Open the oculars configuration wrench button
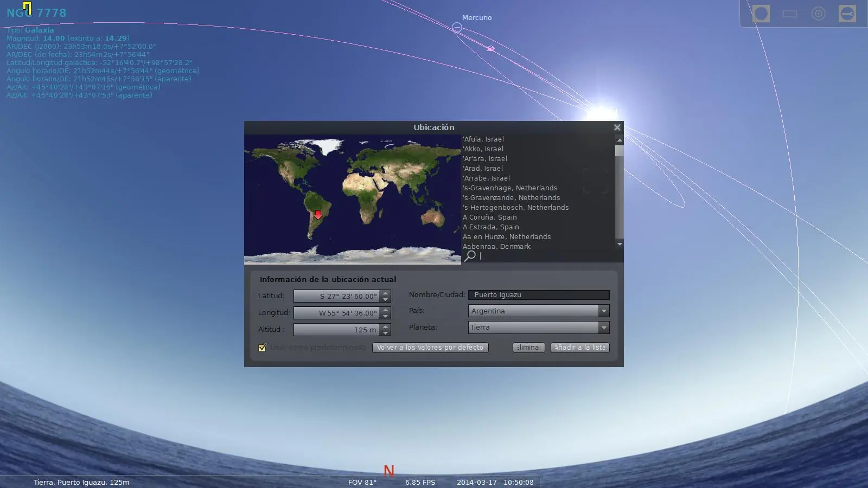 point(847,14)
